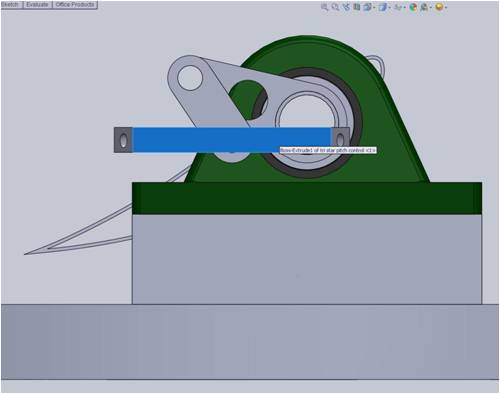Click the hole in the link's left end
The width and height of the screenshot is (500, 394).
tap(123, 140)
